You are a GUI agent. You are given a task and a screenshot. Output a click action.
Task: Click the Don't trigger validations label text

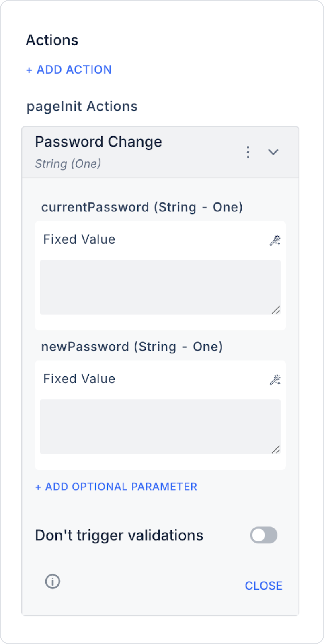click(119, 535)
